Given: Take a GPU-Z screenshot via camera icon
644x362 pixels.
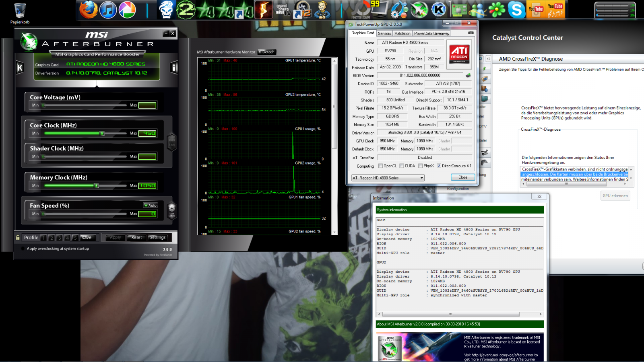Looking at the screenshot, I should pos(471,33).
